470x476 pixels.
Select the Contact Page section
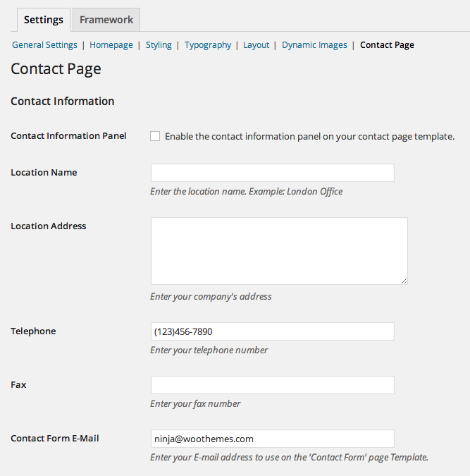pyautogui.click(x=387, y=45)
